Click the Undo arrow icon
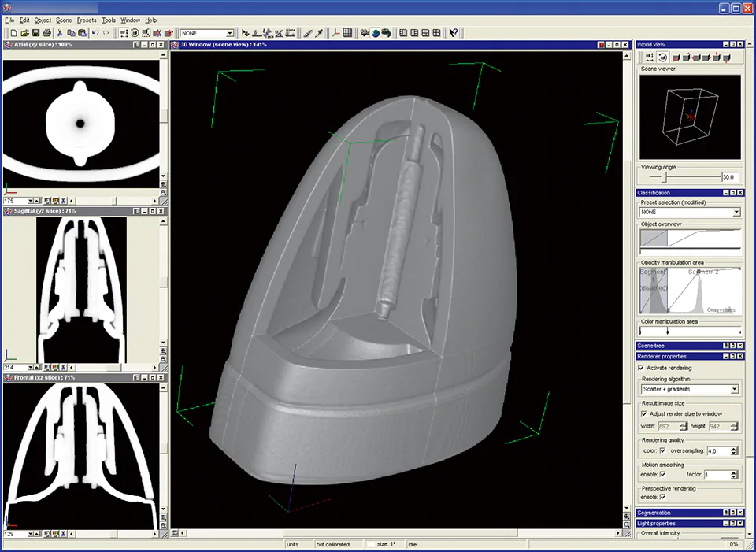The image size is (756, 552). (x=95, y=33)
